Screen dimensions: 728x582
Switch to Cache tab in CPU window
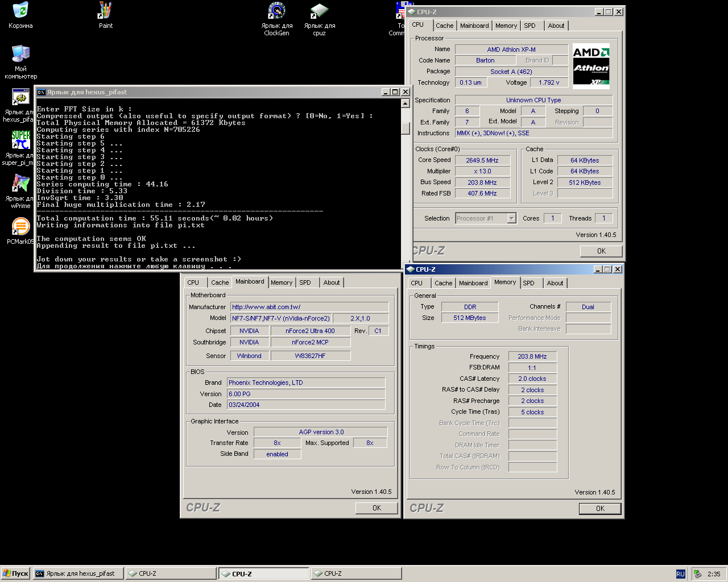click(445, 26)
